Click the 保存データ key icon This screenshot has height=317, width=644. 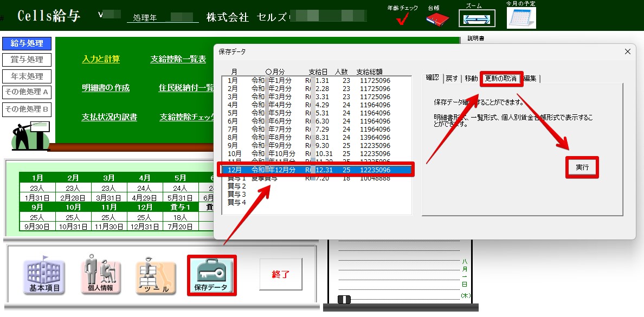tap(213, 275)
